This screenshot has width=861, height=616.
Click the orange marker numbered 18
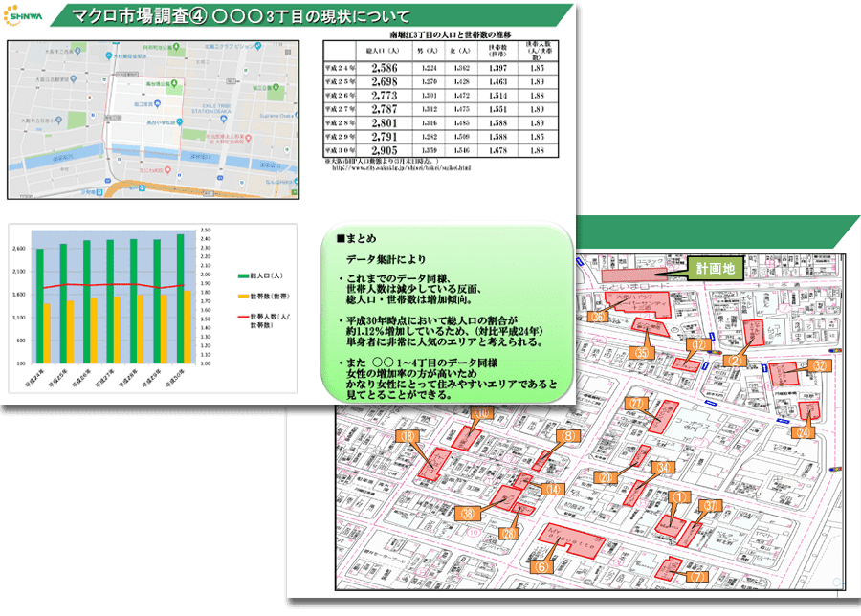(408, 436)
